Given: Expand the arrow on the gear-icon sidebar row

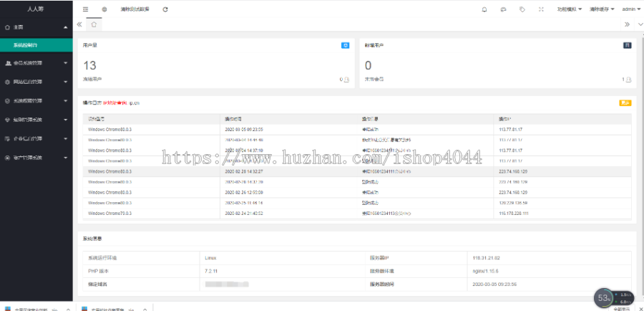Looking at the screenshot, I should 66,82.
